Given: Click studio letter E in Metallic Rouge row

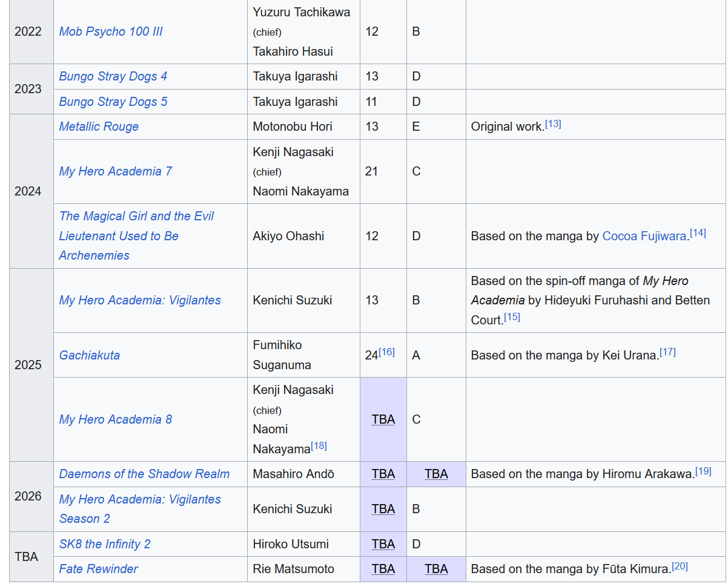Looking at the screenshot, I should (x=416, y=126).
